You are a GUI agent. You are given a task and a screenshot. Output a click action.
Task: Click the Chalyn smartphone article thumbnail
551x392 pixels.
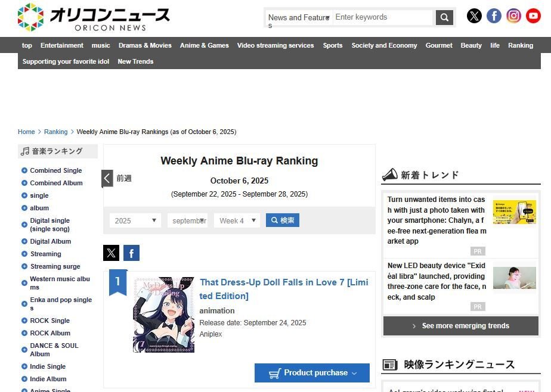click(x=515, y=212)
